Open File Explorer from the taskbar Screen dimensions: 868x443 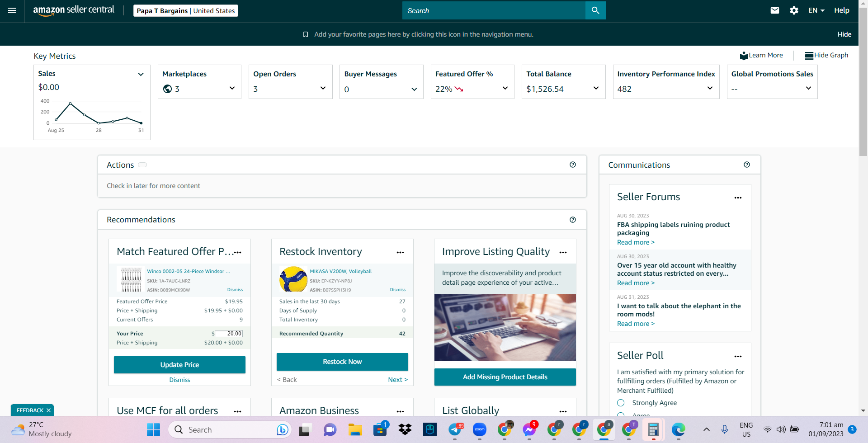tap(355, 429)
